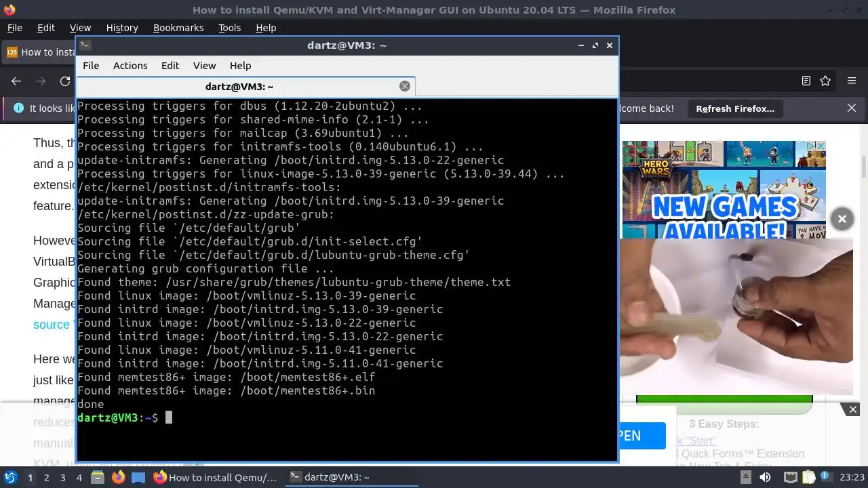
Task: Click the update notifier tray icon
Action: click(825, 477)
